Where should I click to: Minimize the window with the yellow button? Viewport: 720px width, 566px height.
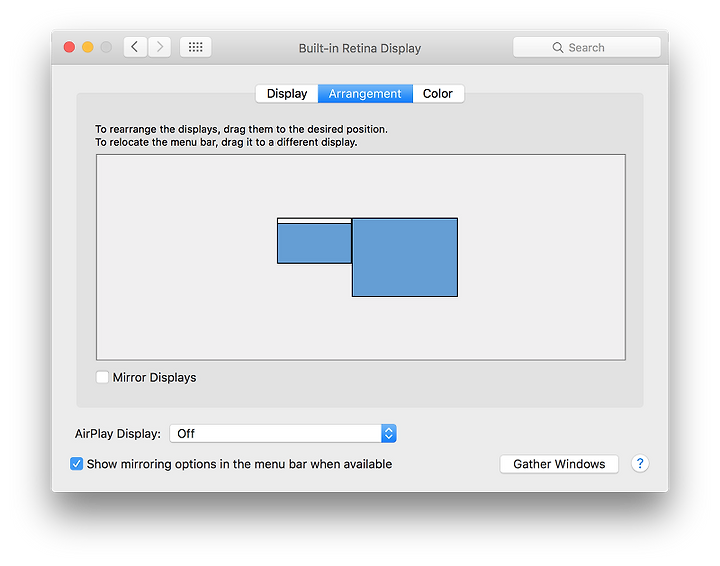pyautogui.click(x=88, y=47)
